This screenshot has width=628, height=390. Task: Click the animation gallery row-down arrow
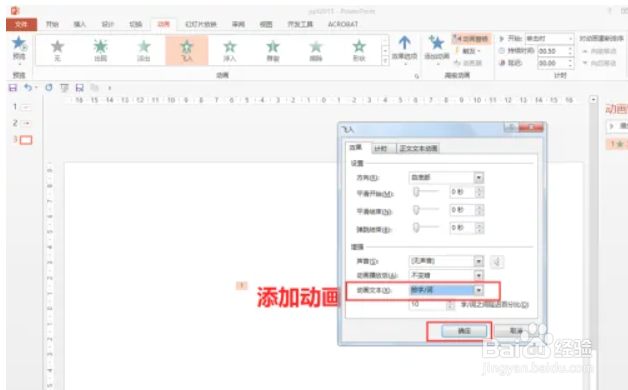[x=385, y=50]
